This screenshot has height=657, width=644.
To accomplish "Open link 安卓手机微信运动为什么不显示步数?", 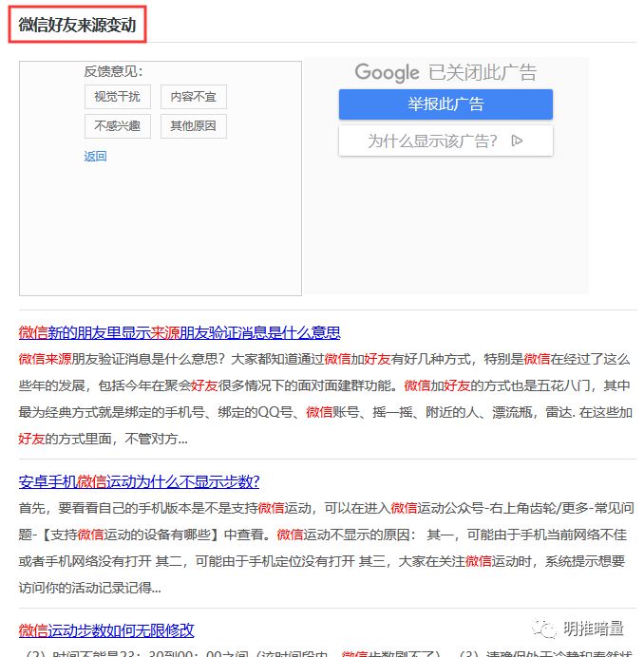I will [139, 481].
